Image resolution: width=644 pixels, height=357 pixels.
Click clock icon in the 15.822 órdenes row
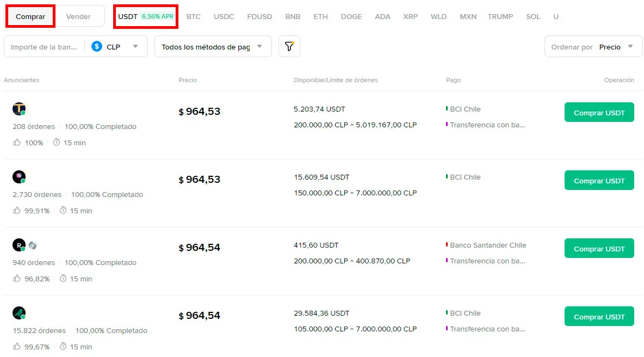click(63, 346)
